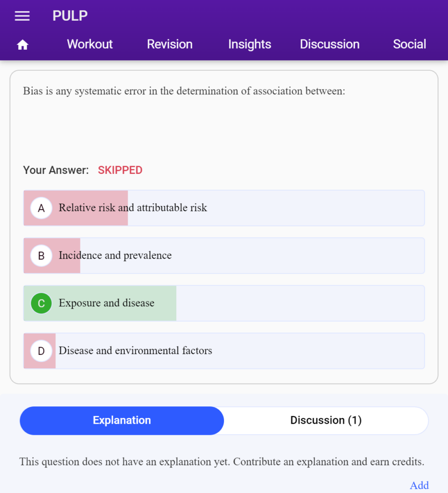448x493 pixels.
Task: Switch to Discussion (1) panel
Action: [x=326, y=421]
